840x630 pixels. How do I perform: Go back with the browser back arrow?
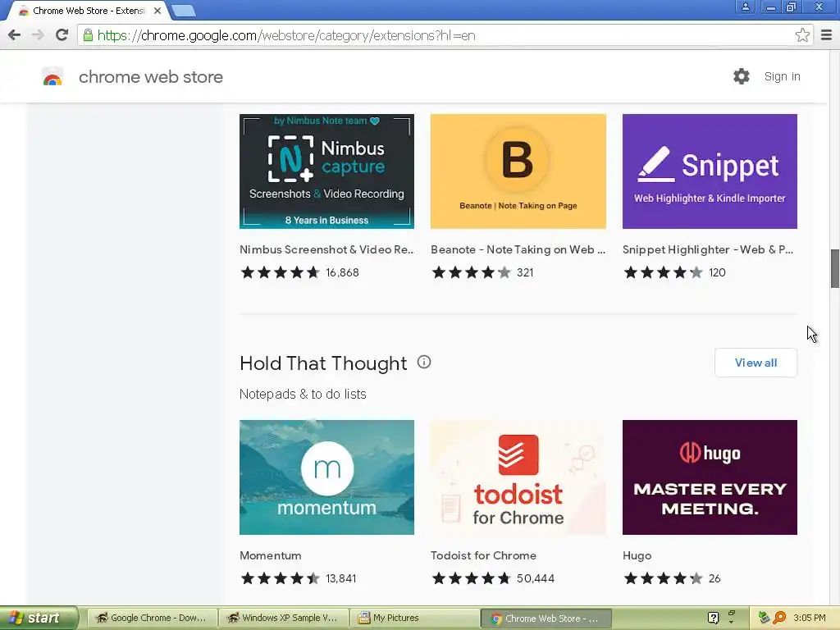coord(15,35)
